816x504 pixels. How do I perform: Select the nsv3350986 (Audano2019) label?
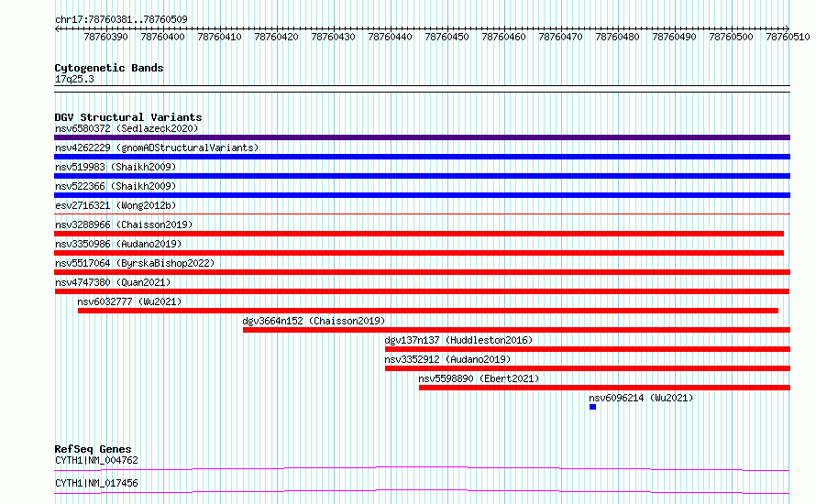coord(118,244)
